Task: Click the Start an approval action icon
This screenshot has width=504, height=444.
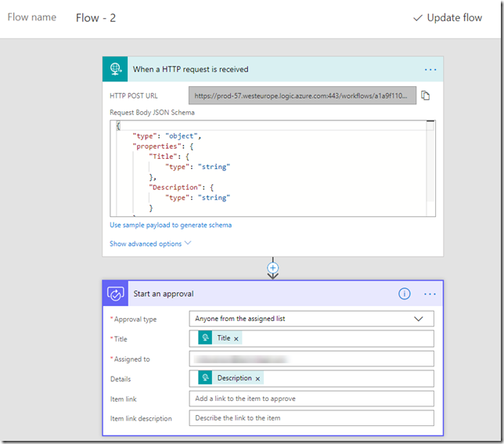Action: click(x=115, y=294)
